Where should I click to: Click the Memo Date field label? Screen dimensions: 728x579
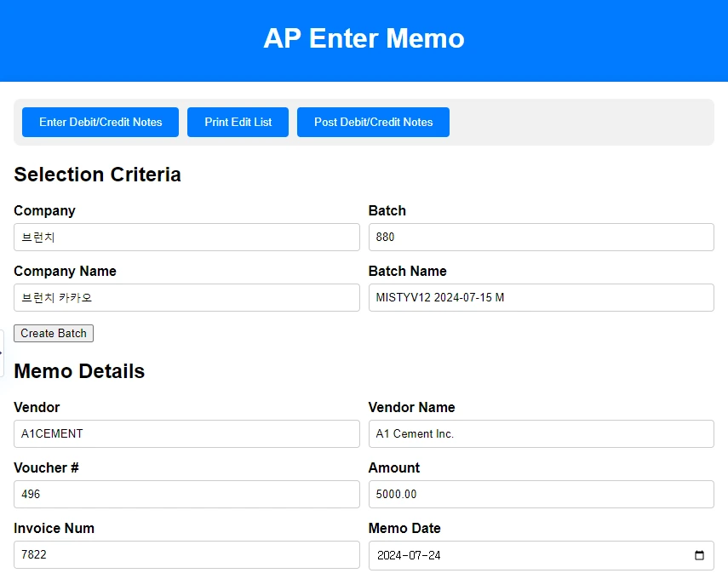(404, 528)
